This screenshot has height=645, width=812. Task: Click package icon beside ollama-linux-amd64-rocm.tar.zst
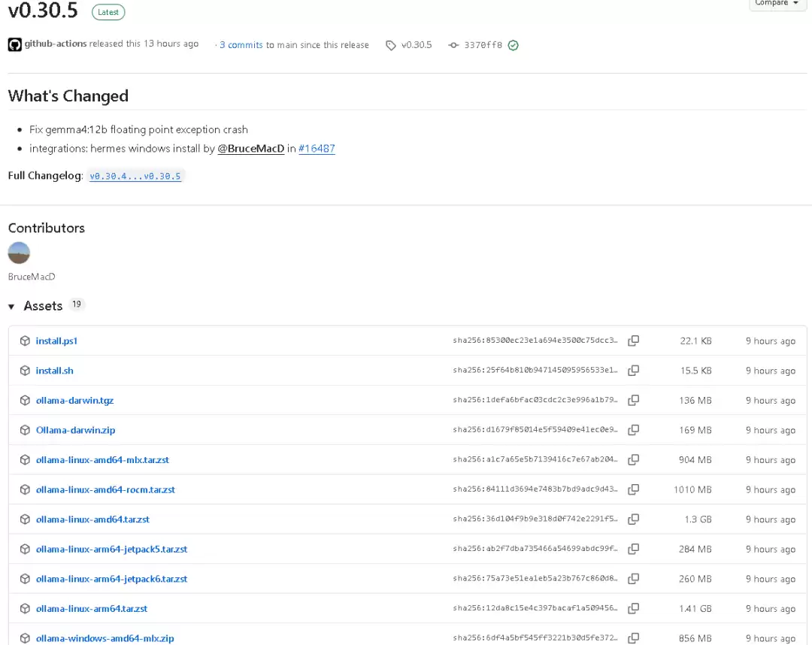[x=25, y=489]
